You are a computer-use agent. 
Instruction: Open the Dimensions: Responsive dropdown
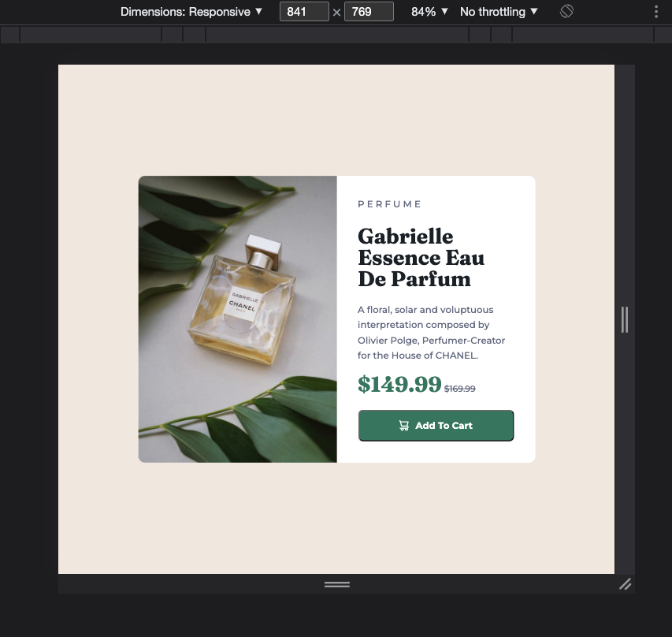(191, 12)
